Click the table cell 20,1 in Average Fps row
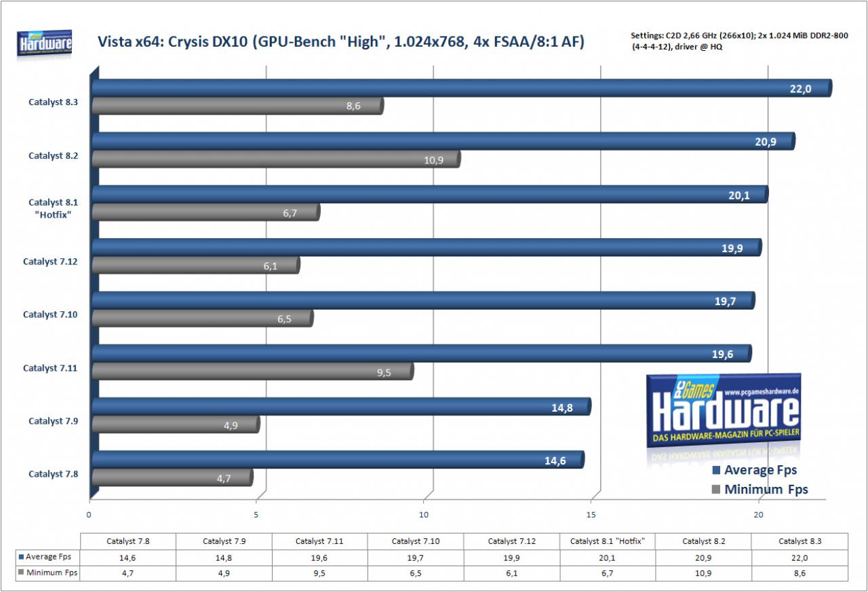This screenshot has width=868, height=592. click(x=608, y=557)
